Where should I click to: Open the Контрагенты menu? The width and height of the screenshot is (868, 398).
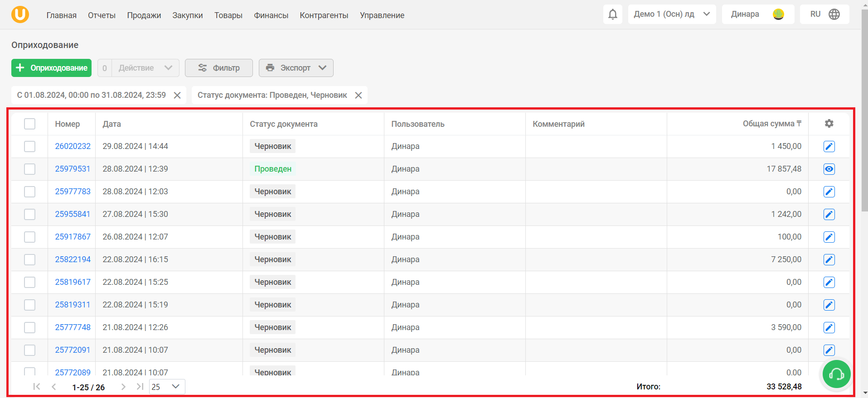pyautogui.click(x=324, y=15)
